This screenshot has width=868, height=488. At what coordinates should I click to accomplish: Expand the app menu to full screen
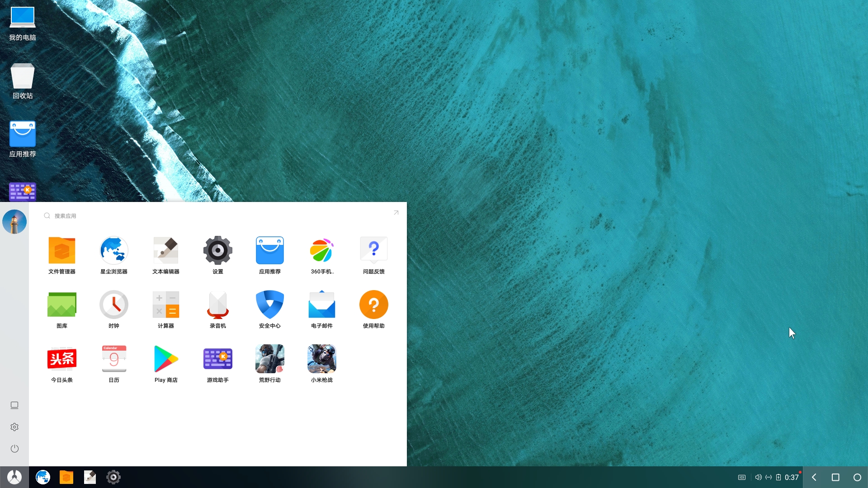pyautogui.click(x=396, y=212)
